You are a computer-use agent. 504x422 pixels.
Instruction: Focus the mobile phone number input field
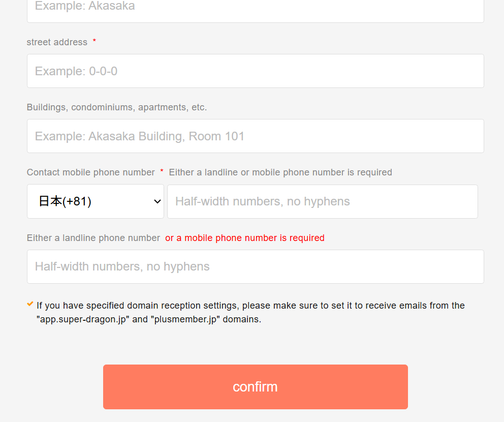tap(322, 201)
